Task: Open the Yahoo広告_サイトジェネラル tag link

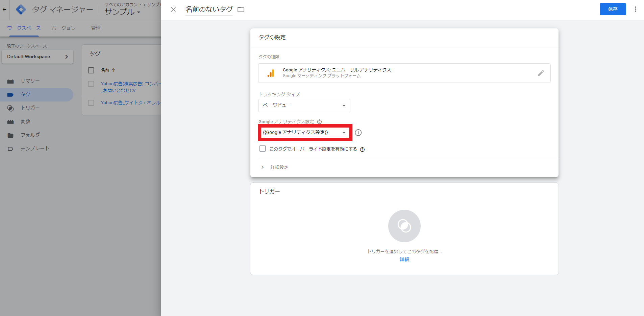Action: (x=131, y=103)
